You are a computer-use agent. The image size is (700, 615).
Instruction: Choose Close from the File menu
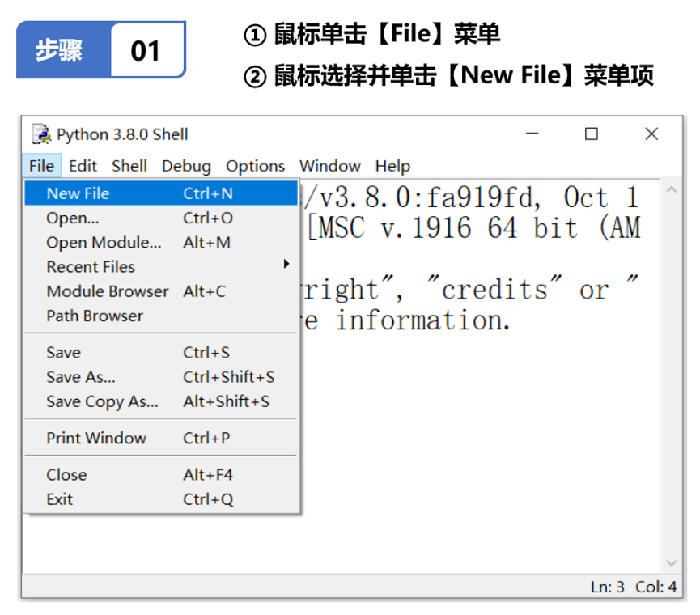pos(161,475)
